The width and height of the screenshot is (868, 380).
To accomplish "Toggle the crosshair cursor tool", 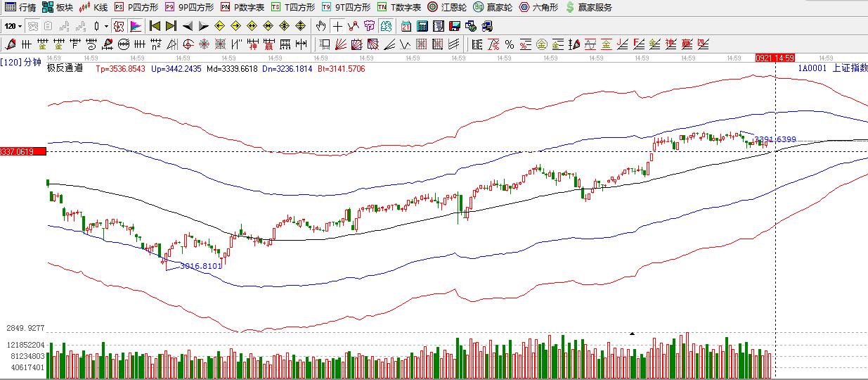I will pos(337,26).
